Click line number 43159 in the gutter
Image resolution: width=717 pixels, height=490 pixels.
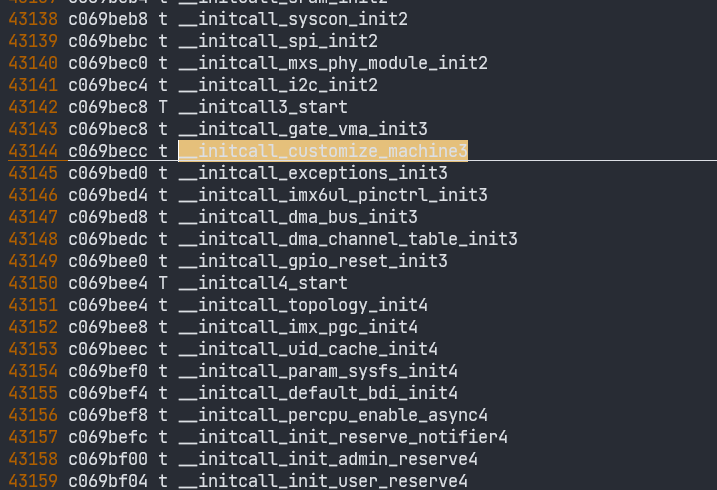[x=33, y=481]
